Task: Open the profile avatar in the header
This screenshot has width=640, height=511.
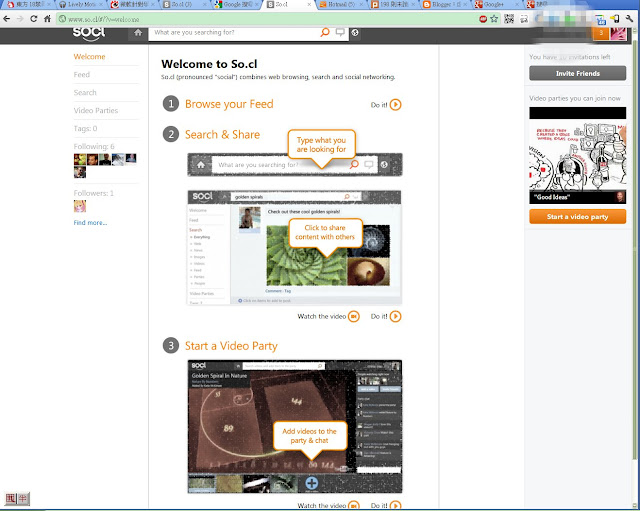Action: point(618,33)
